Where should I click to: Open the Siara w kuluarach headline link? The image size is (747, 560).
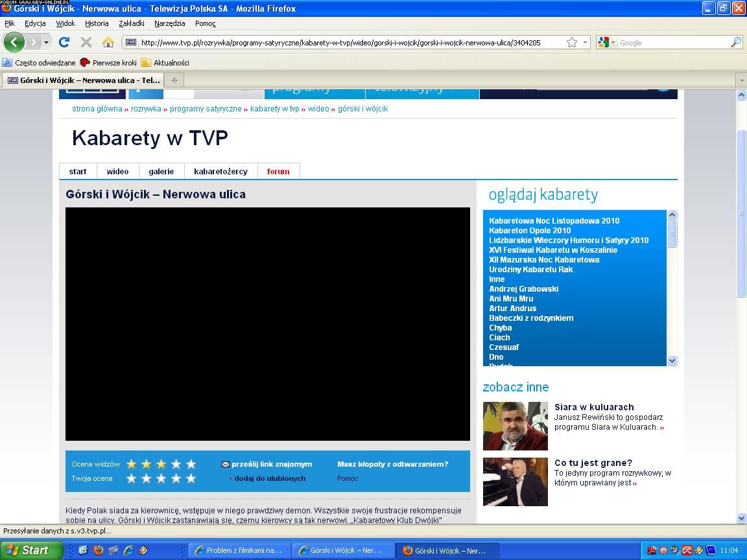point(594,407)
